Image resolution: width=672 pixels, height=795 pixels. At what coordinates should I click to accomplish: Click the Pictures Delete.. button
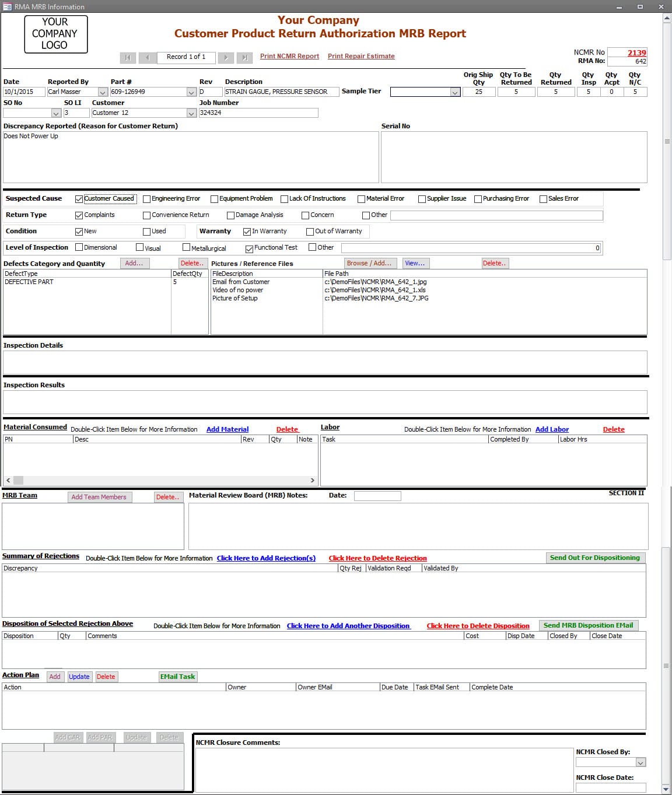[x=495, y=263]
